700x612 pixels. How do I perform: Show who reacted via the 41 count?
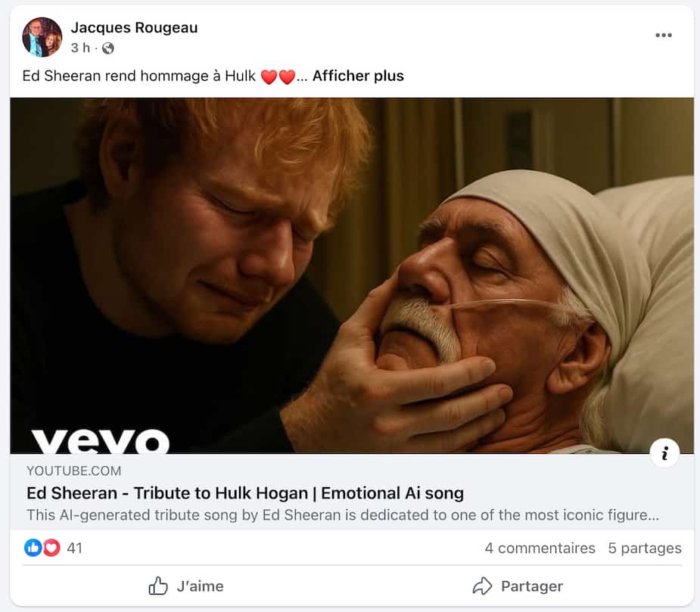75,548
